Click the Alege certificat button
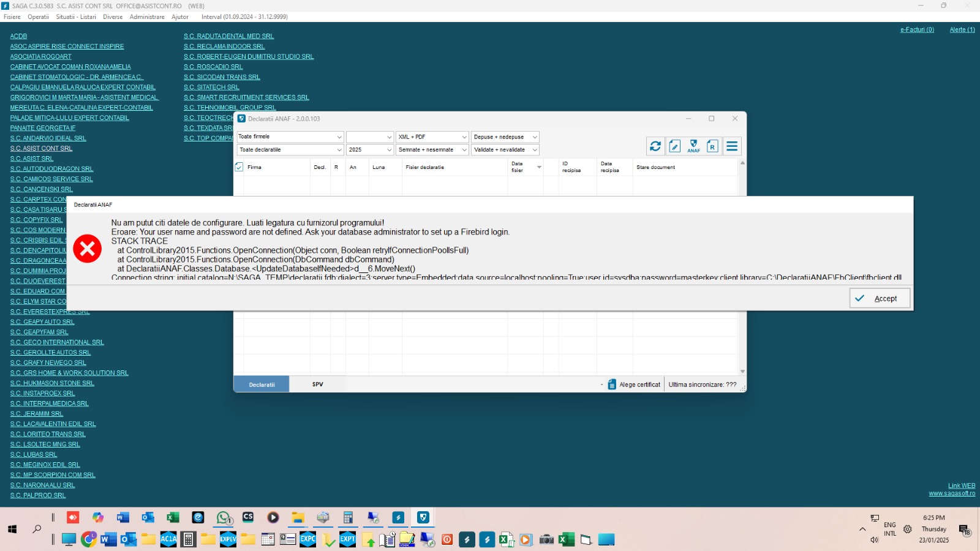The height and width of the screenshot is (551, 980). (x=639, y=384)
